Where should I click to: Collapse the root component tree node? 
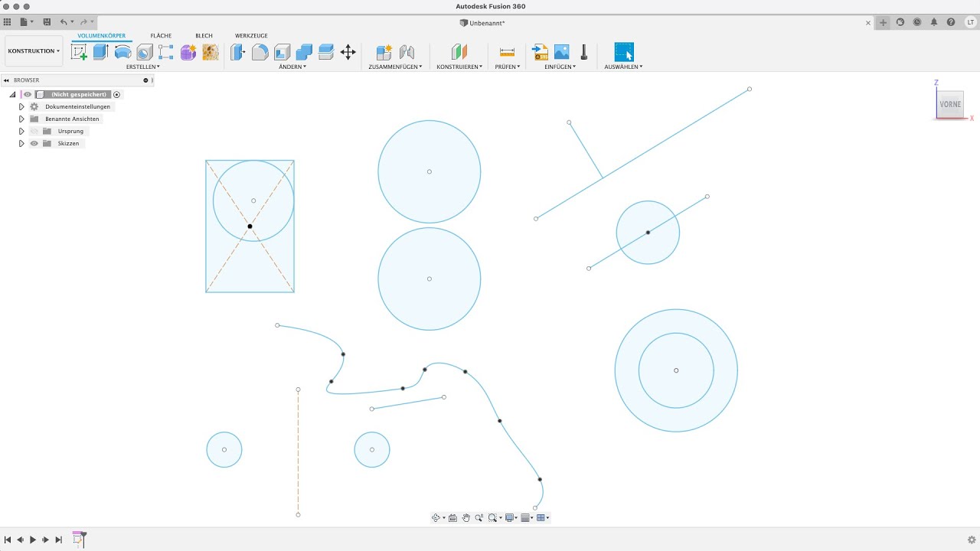pos(12,94)
